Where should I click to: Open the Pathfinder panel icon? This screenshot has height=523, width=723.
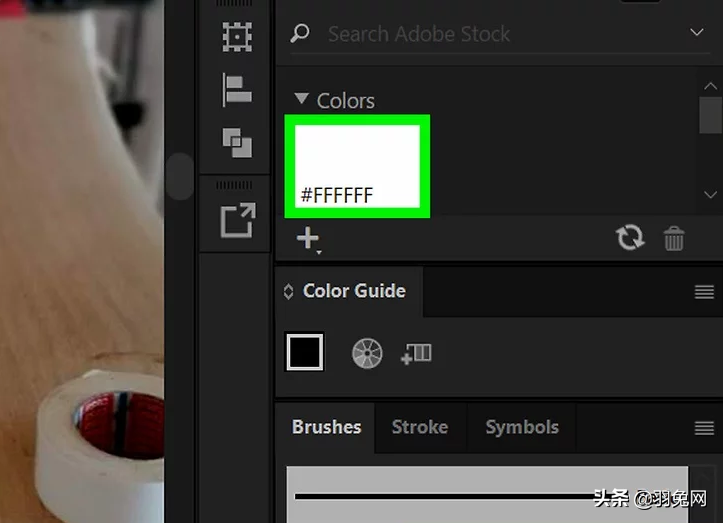coord(237,143)
